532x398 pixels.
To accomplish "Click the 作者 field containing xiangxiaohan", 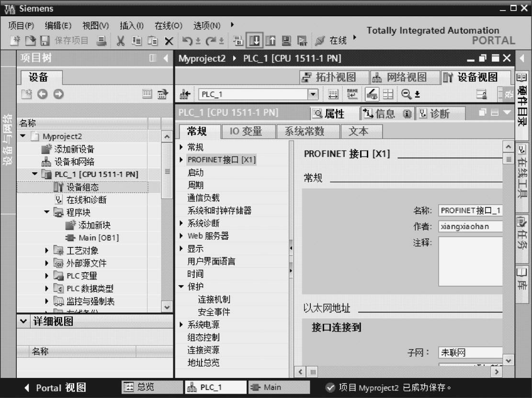I will 470,226.
